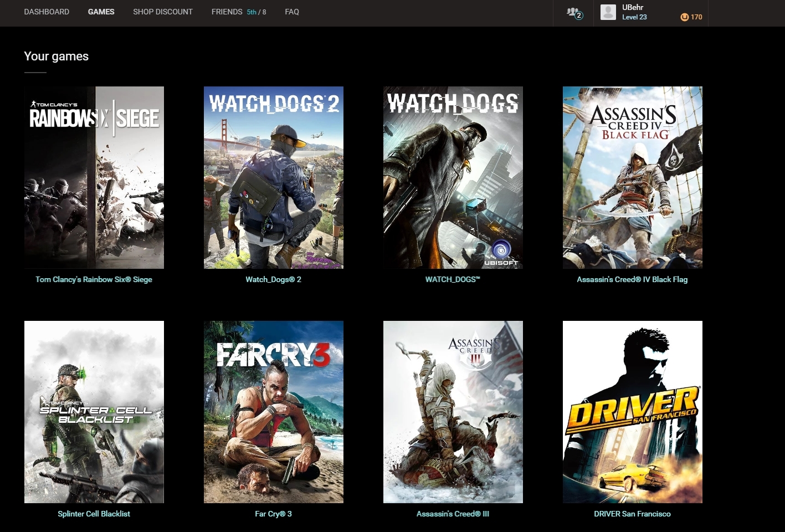785x532 pixels.
Task: Open the FAQ tab
Action: click(292, 12)
